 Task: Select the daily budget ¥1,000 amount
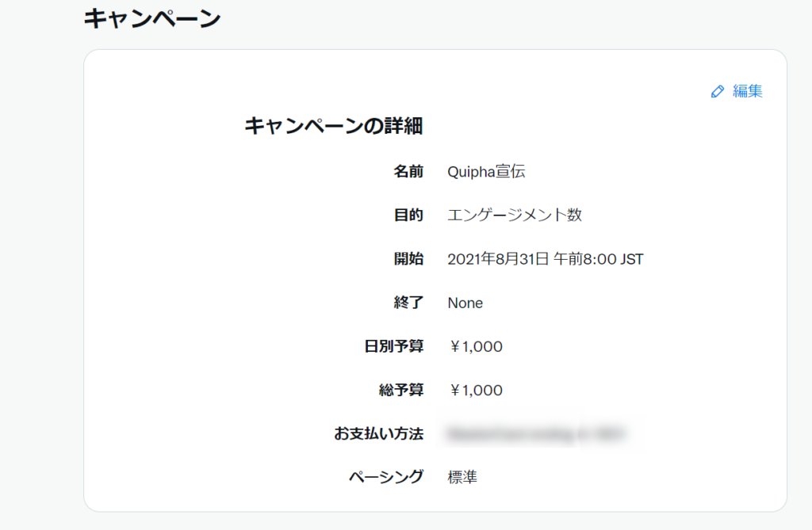pos(476,346)
